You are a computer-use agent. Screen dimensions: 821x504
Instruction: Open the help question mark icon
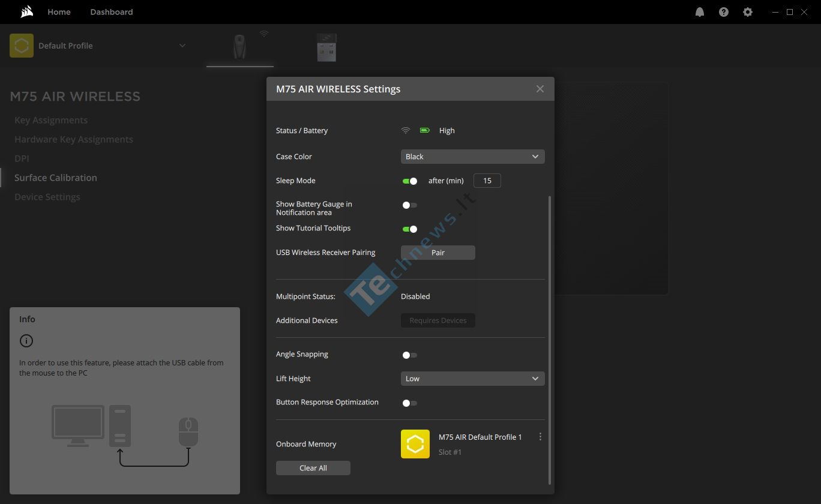point(724,12)
